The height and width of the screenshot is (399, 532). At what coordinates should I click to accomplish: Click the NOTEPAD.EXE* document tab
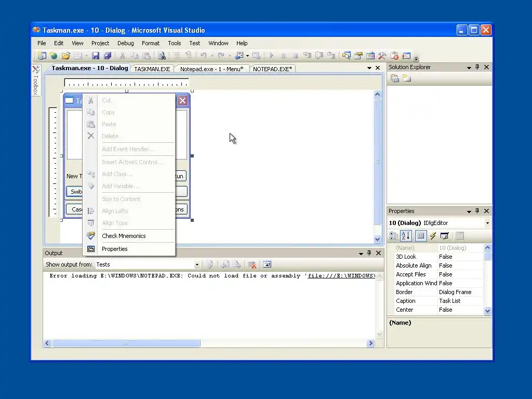point(272,69)
